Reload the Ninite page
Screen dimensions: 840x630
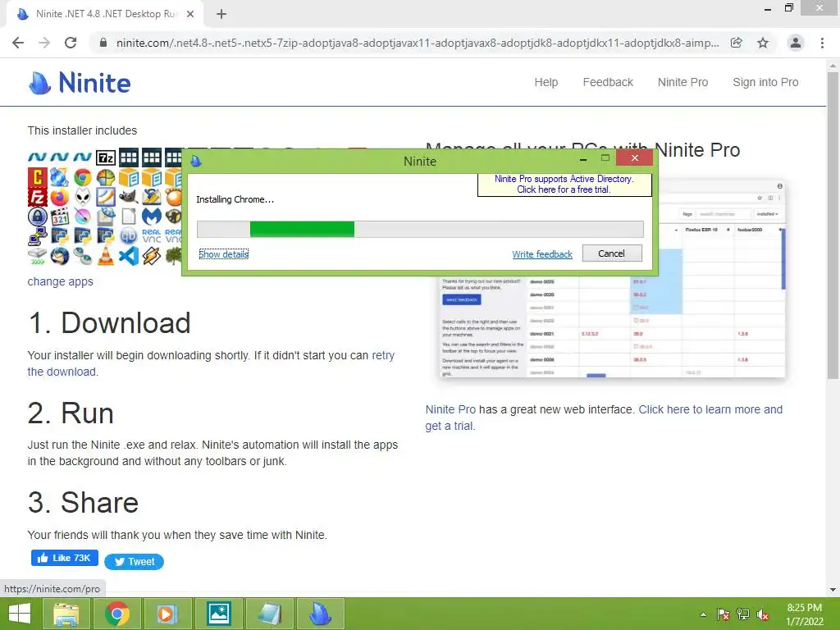71,43
